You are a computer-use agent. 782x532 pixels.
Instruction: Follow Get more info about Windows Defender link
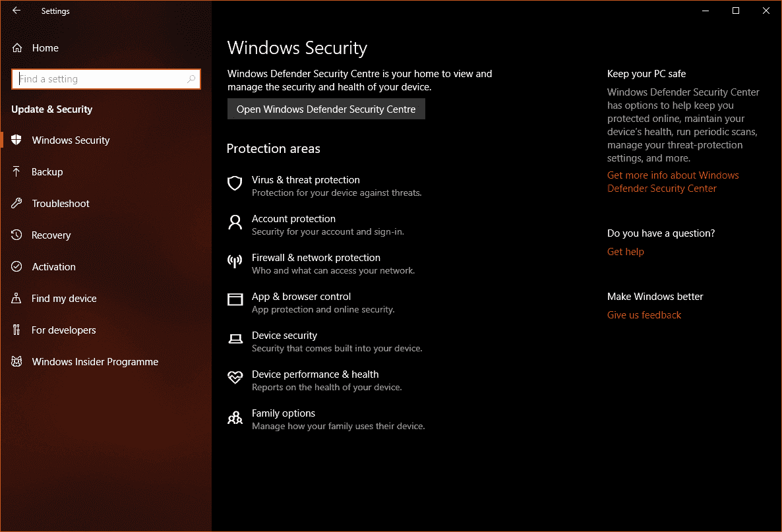pyautogui.click(x=673, y=181)
